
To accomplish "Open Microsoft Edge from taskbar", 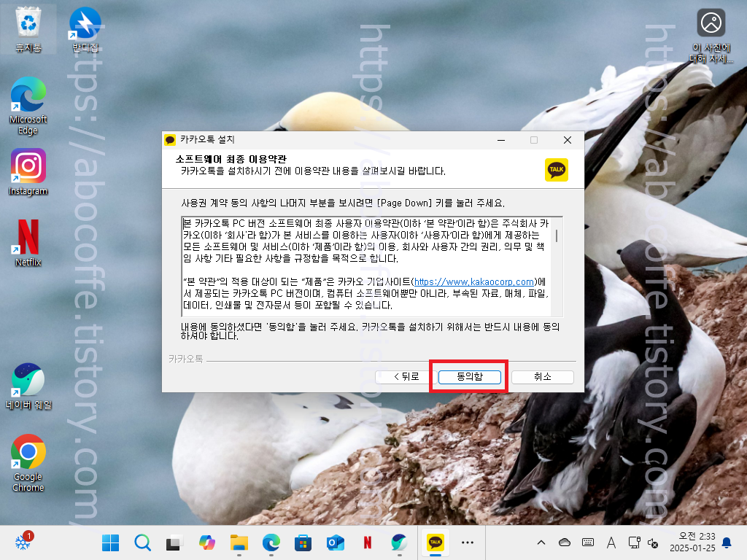I will click(x=271, y=542).
